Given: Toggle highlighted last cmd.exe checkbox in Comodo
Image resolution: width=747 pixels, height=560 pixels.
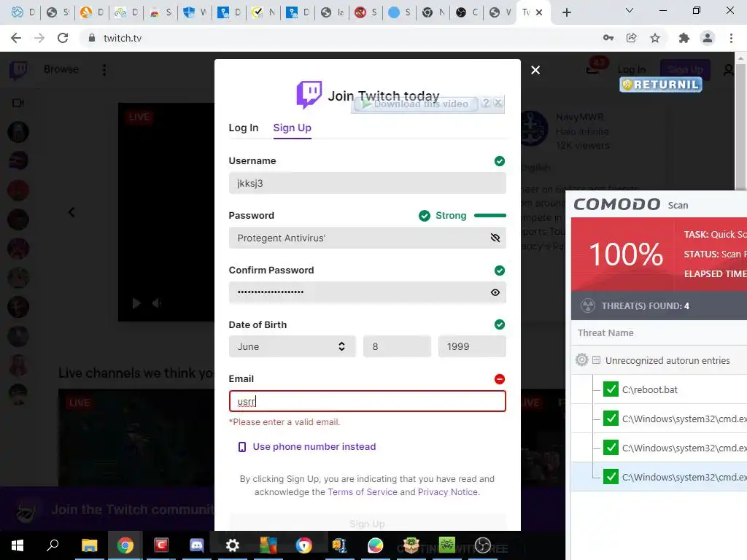Looking at the screenshot, I should click(611, 476).
